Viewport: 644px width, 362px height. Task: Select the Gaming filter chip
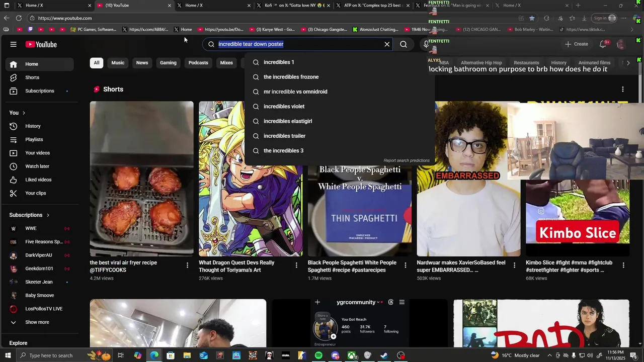click(x=168, y=63)
